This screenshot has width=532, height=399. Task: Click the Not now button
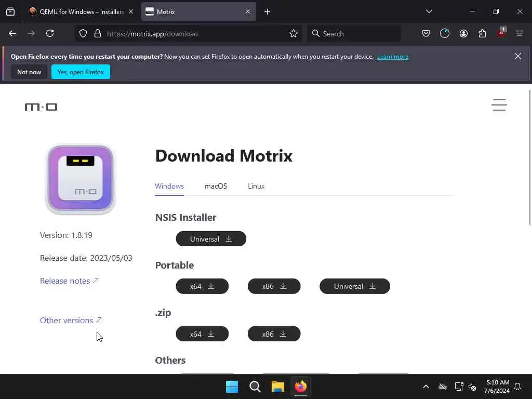tap(29, 72)
